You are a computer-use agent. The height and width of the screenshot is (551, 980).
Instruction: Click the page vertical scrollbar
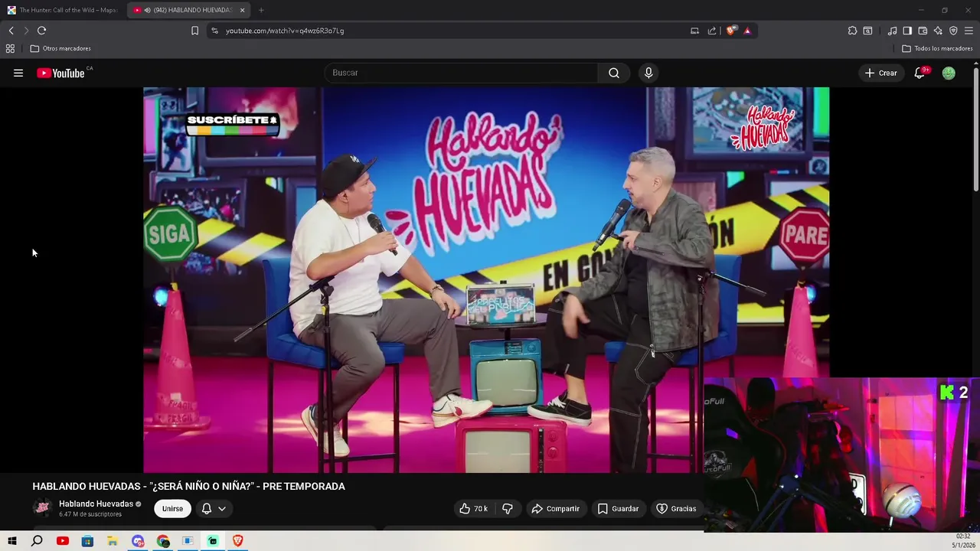coord(976,130)
